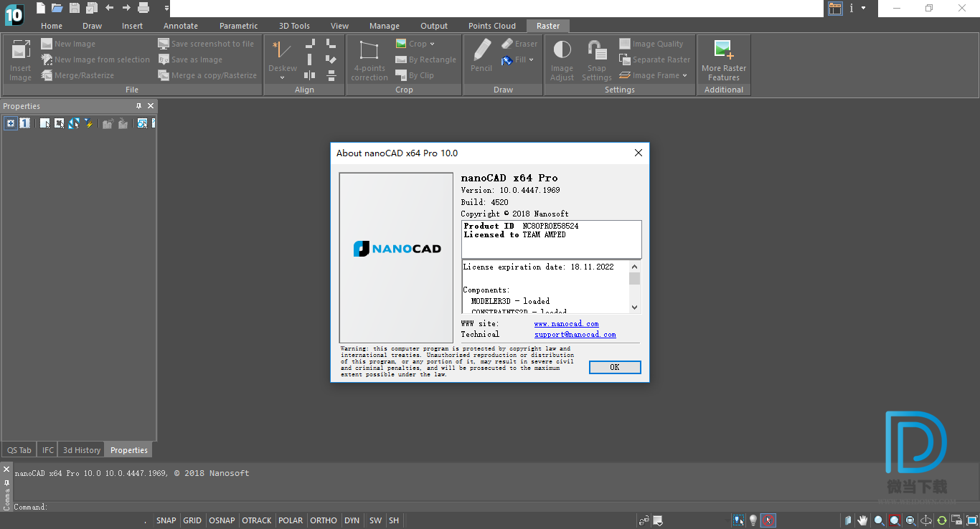The height and width of the screenshot is (529, 980).
Task: Pin the Properties panel with the pushpin
Action: tap(139, 106)
